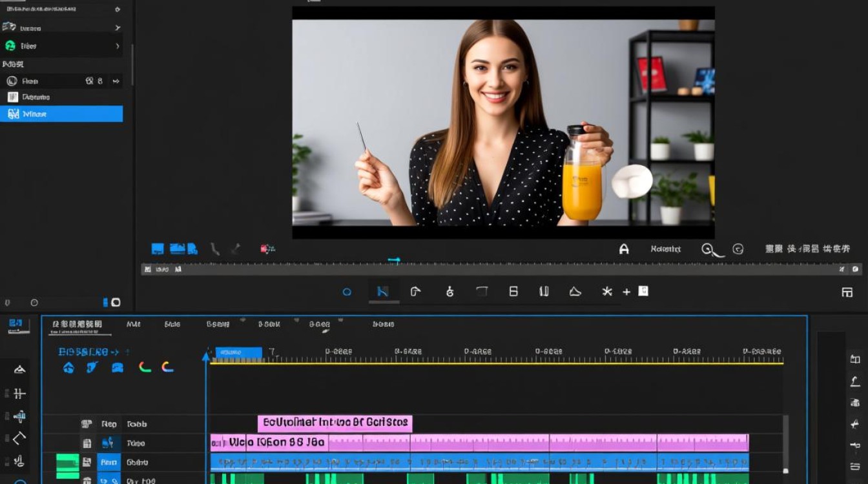Click the layout grid icon right of transport bar
This screenshot has width=868, height=484.
(847, 292)
